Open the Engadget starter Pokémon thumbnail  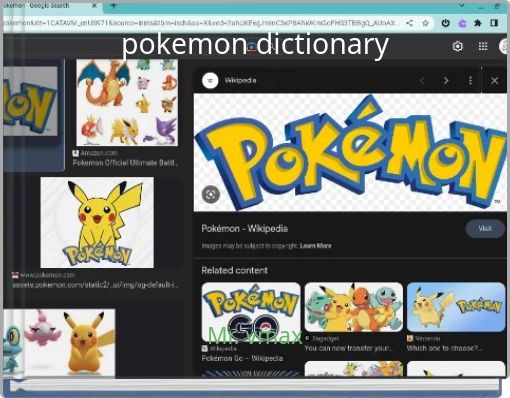click(353, 307)
